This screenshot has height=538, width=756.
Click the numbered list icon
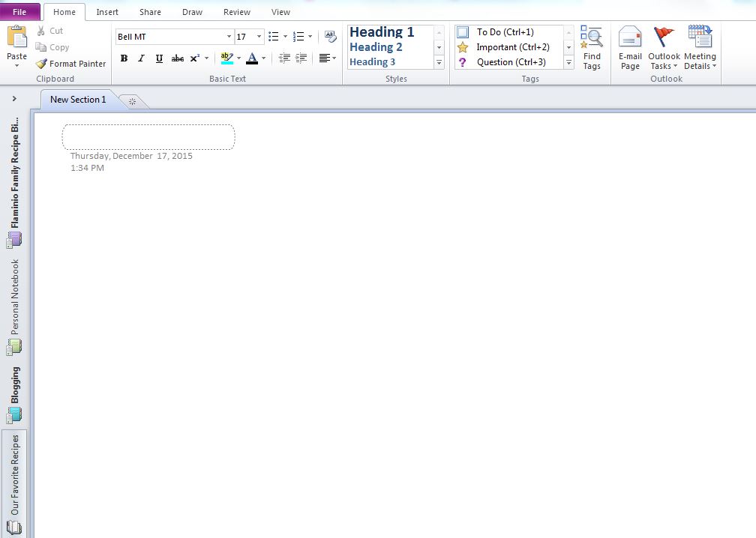[298, 37]
